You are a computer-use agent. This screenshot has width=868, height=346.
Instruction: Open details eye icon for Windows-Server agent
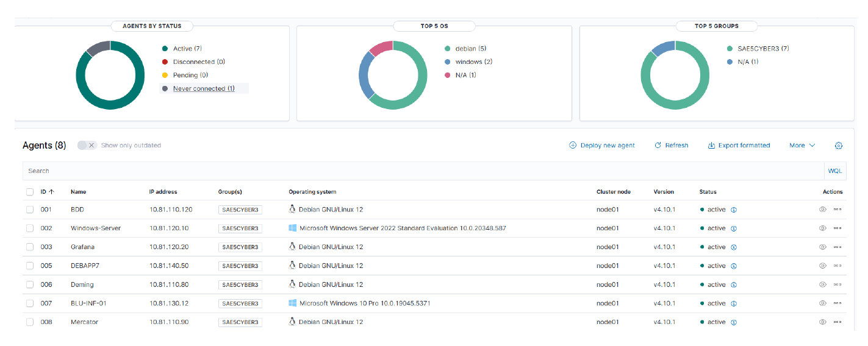[x=822, y=228]
